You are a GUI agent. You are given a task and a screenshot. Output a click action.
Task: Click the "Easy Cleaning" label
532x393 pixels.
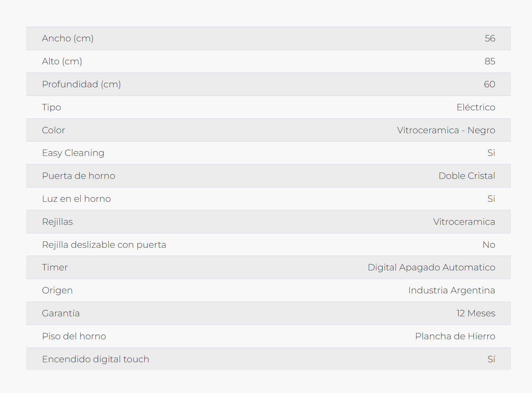tap(73, 153)
